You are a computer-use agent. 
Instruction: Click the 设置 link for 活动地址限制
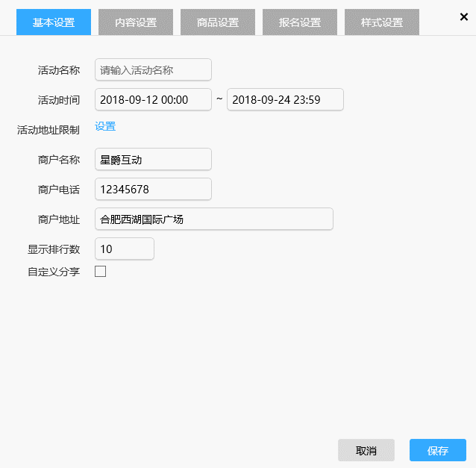coord(105,126)
